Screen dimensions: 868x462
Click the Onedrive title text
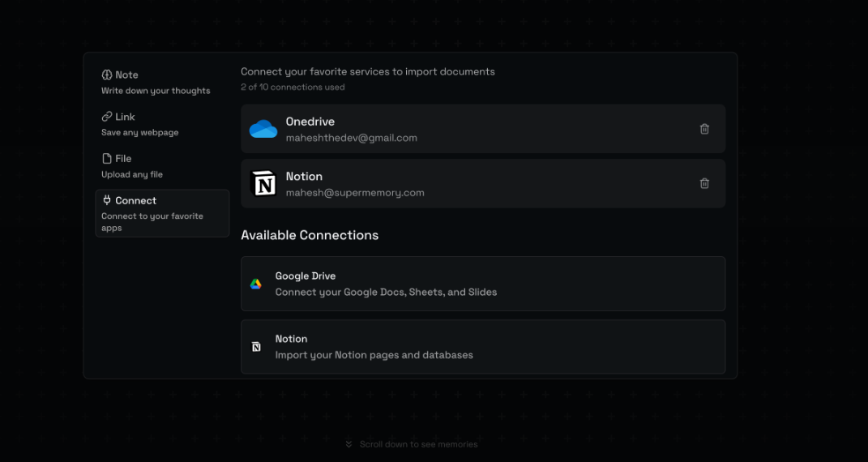tap(310, 122)
